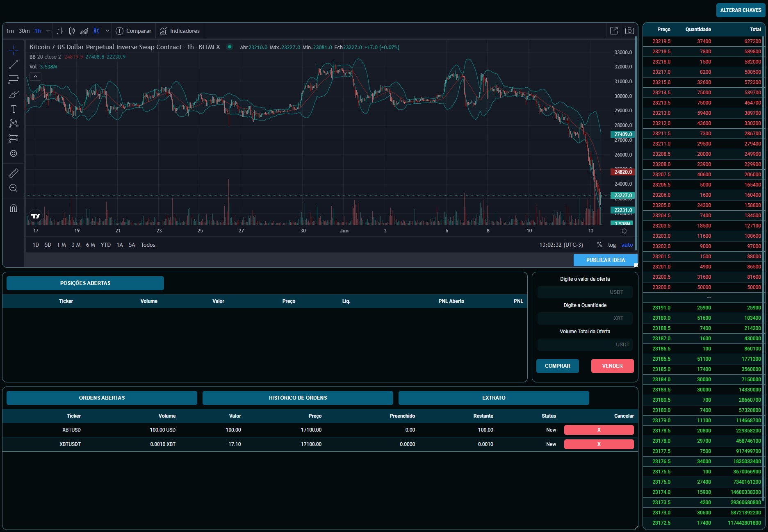Screen dimensions: 768x532
Task: Set chart range to YTD
Action: tap(106, 245)
